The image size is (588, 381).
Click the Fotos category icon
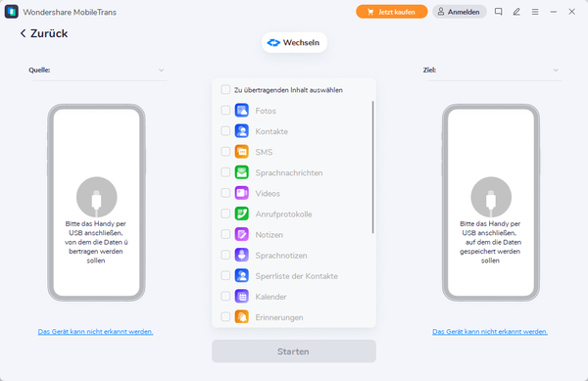[242, 111]
